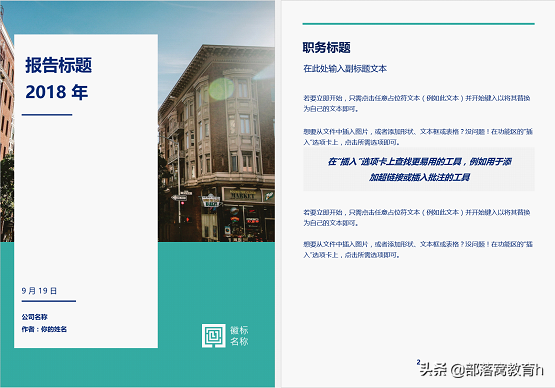
Task: Select the maze logo icon on cover
Action: pos(213,336)
